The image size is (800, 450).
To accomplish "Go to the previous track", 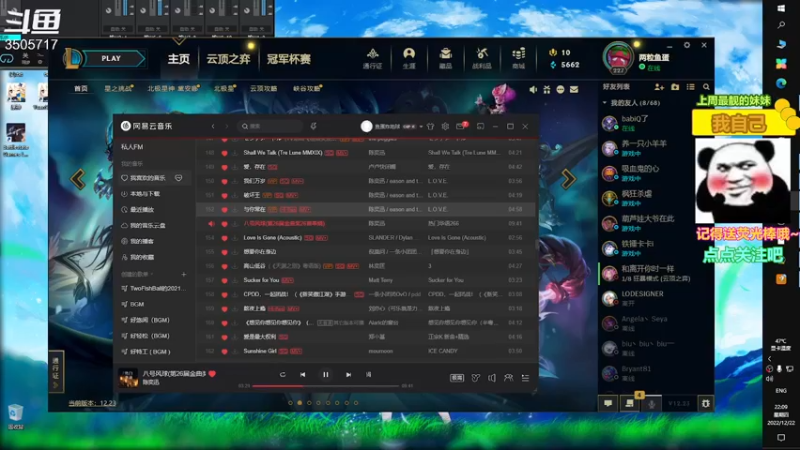I will pyautogui.click(x=303, y=374).
